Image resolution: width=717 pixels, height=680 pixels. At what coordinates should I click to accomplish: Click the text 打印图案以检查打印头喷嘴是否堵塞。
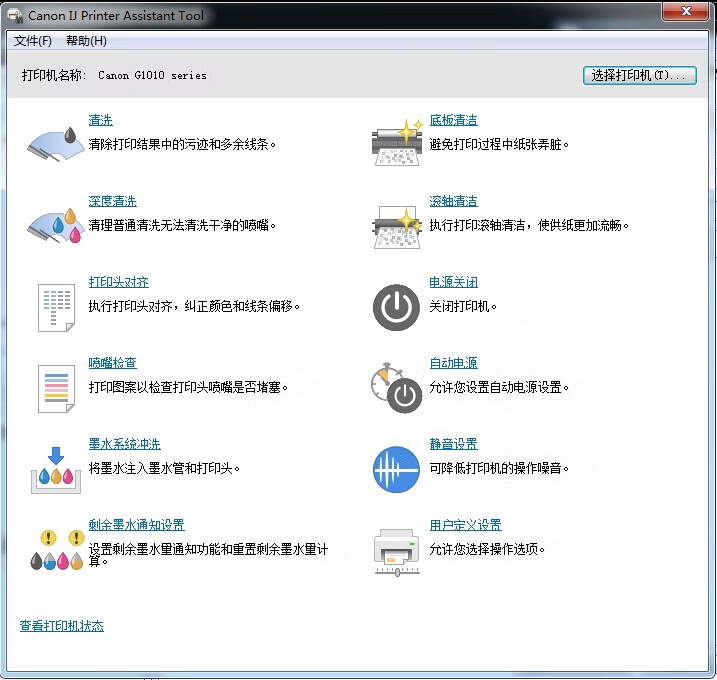point(188,387)
